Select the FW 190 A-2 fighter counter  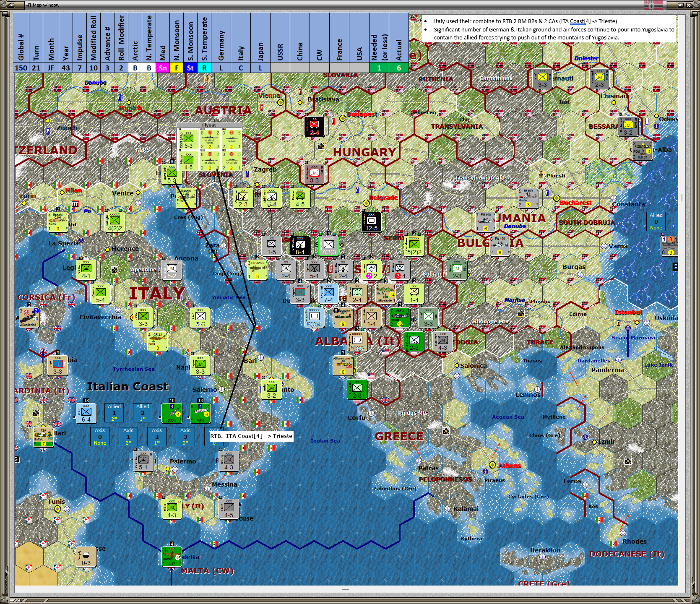pos(486,222)
